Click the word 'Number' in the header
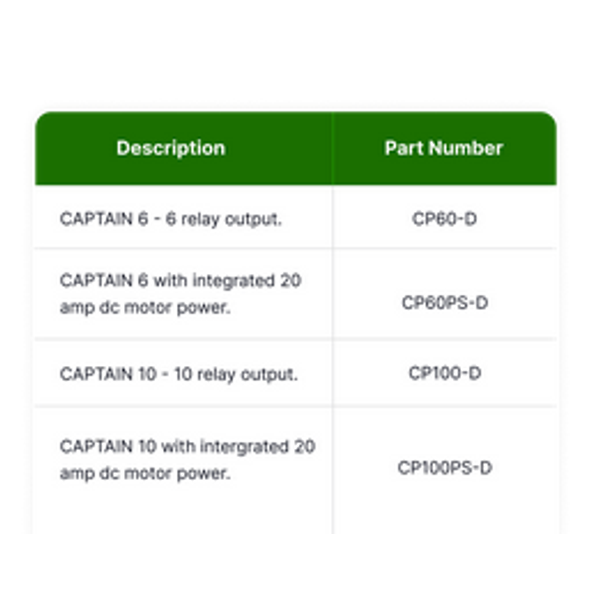600x600 pixels. point(466,148)
